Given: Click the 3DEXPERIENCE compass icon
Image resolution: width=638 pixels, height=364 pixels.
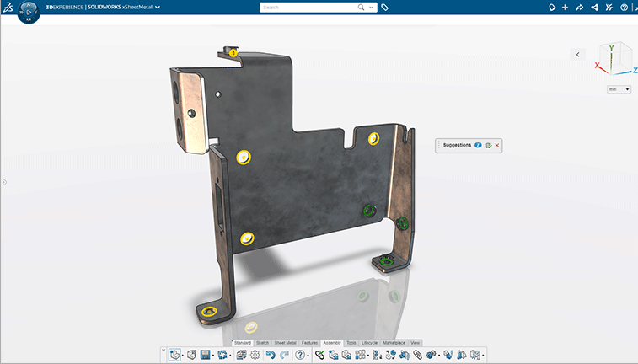Looking at the screenshot, I should [x=28, y=12].
